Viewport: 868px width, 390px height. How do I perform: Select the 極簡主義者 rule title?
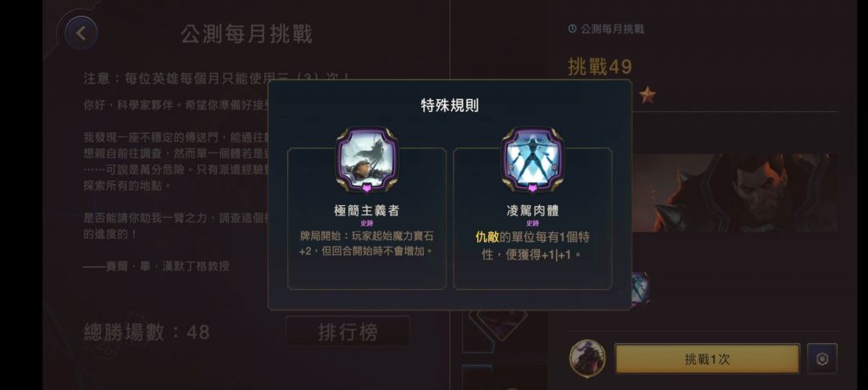pos(366,210)
